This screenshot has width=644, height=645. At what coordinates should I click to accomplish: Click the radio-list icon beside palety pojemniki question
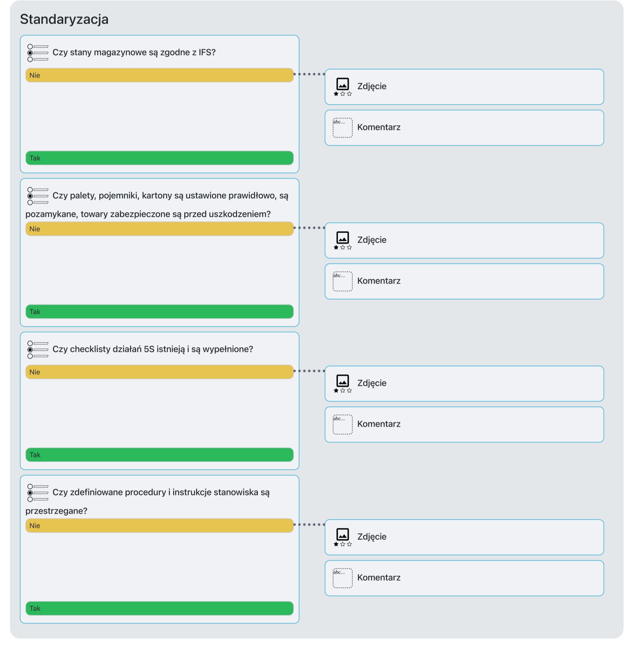tap(38, 196)
